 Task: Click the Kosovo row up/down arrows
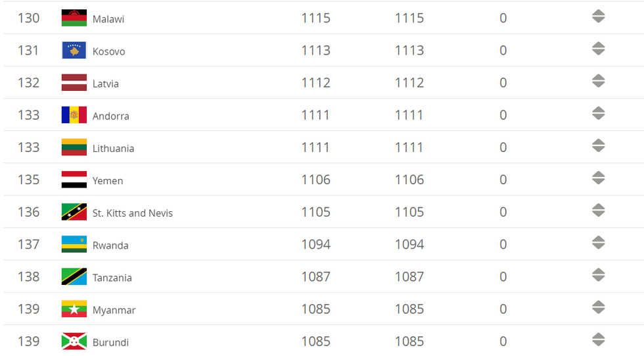click(598, 49)
